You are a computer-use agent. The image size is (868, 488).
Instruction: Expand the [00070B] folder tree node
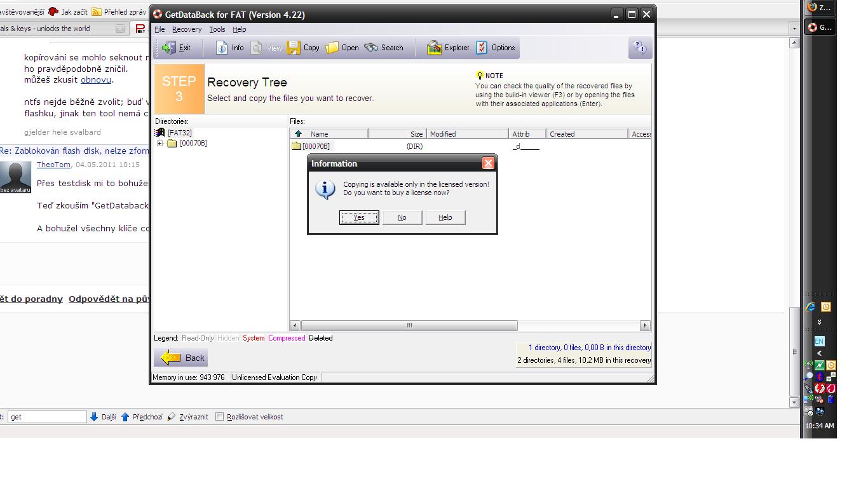[160, 144]
